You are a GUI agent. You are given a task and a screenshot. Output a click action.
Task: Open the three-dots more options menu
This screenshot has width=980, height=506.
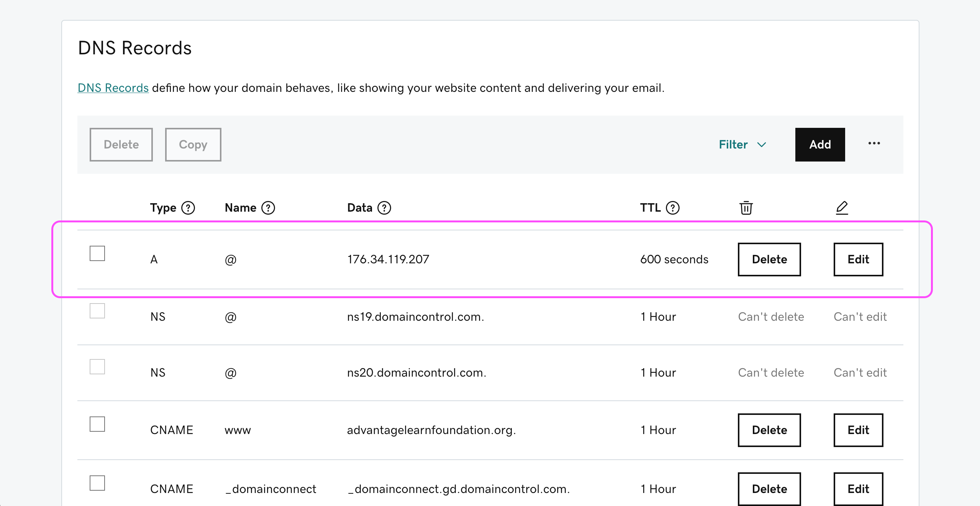(874, 144)
